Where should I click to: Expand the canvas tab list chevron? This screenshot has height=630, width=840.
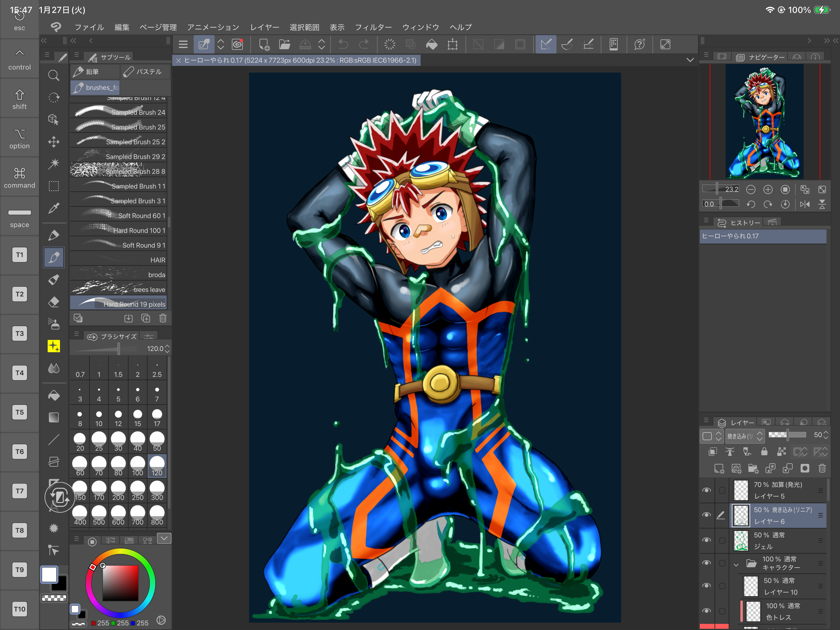[690, 60]
